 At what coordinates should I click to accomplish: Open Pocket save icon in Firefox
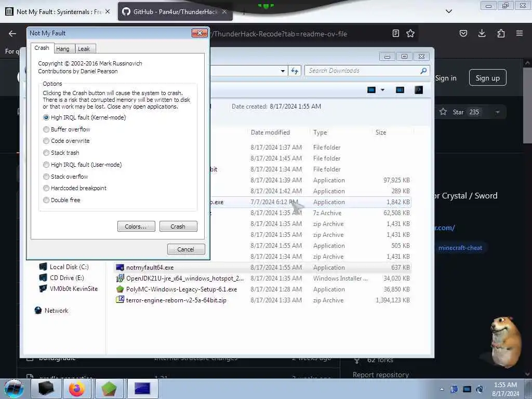tap(463, 33)
